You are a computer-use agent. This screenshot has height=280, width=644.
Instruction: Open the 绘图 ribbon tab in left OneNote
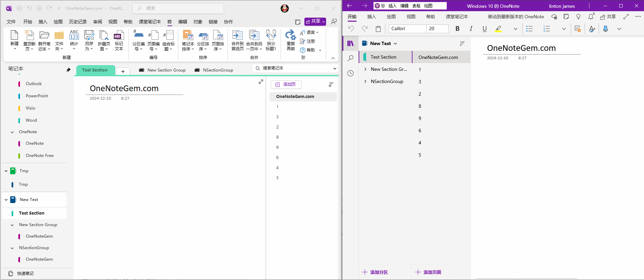pos(58,22)
